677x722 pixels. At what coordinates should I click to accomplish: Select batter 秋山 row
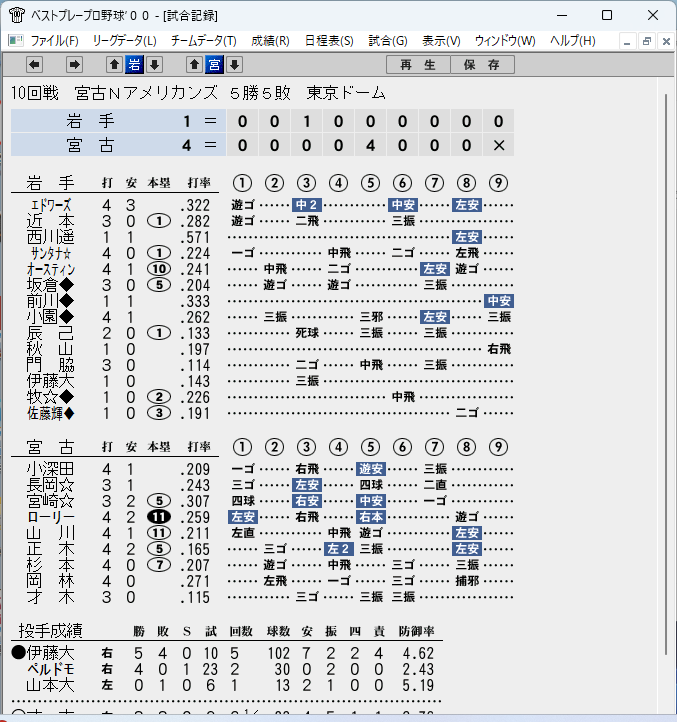[x=50, y=349]
